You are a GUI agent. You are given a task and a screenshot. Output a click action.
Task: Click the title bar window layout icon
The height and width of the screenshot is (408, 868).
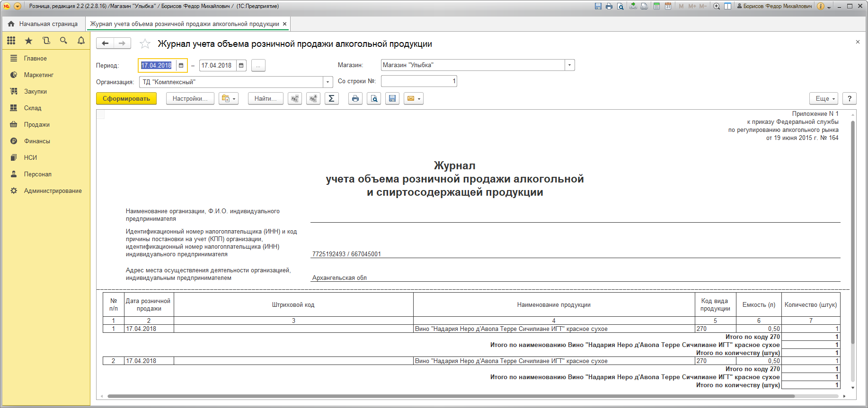pos(727,6)
